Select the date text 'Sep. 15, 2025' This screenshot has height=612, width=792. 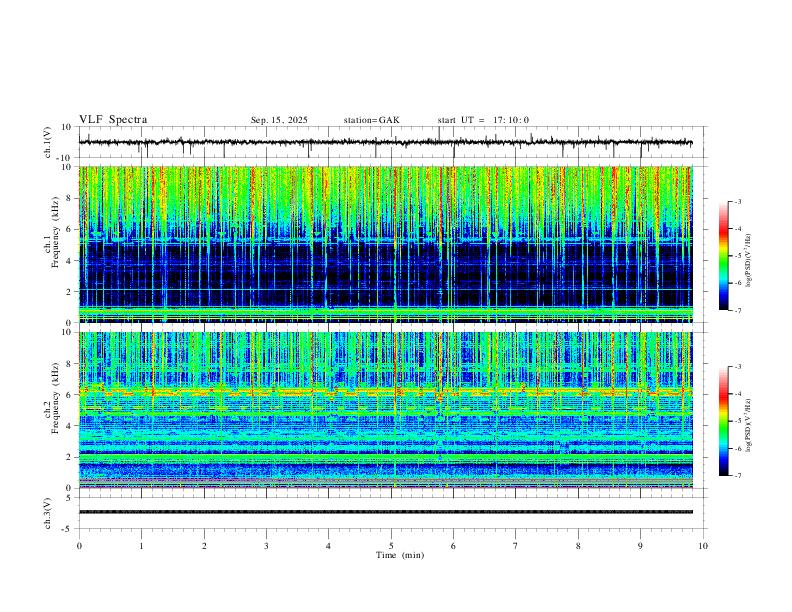[279, 120]
